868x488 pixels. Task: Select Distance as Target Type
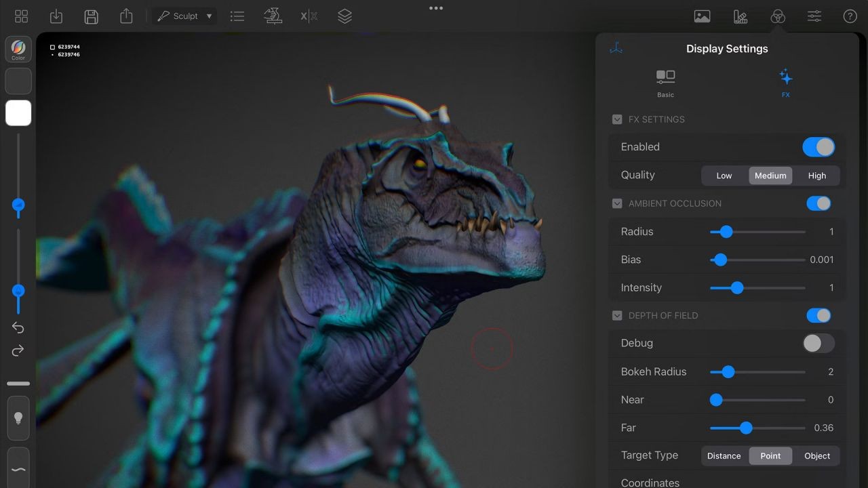(x=724, y=455)
